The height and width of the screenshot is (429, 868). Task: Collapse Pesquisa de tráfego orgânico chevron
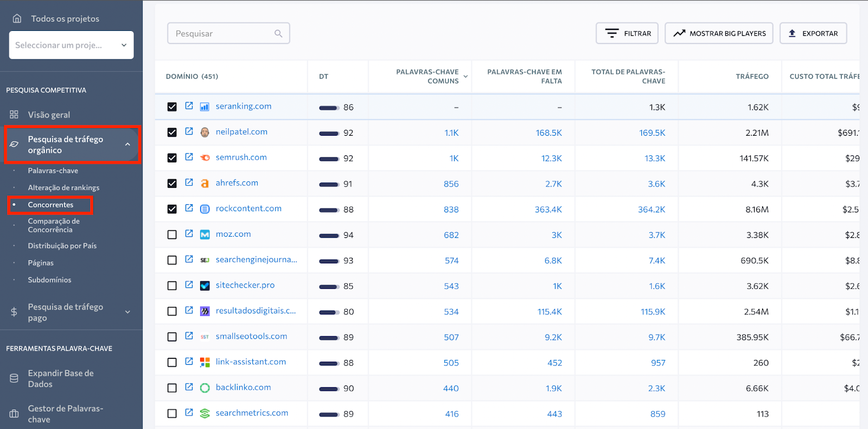click(x=127, y=144)
